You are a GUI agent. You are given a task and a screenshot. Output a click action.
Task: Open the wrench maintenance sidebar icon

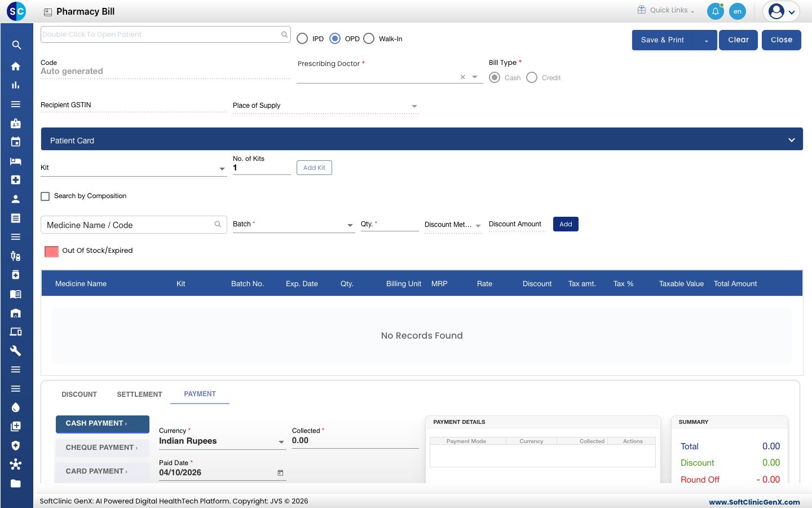coord(16,351)
